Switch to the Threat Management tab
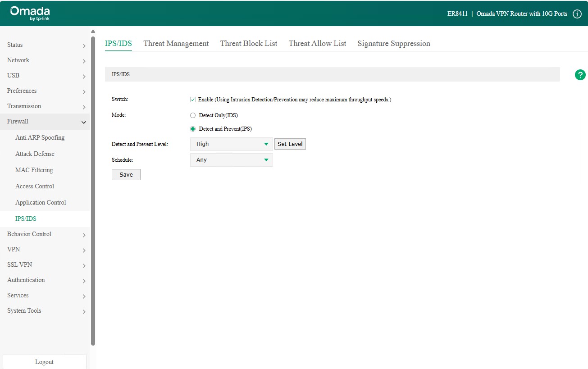Screen dimensions: 588x369 pos(176,44)
